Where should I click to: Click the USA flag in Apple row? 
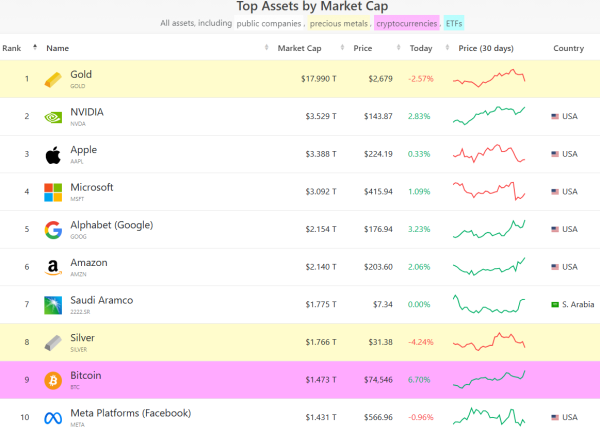(555, 154)
